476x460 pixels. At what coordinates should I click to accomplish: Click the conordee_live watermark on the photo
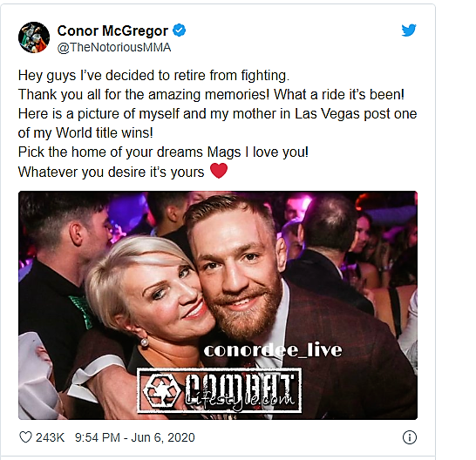(x=273, y=350)
